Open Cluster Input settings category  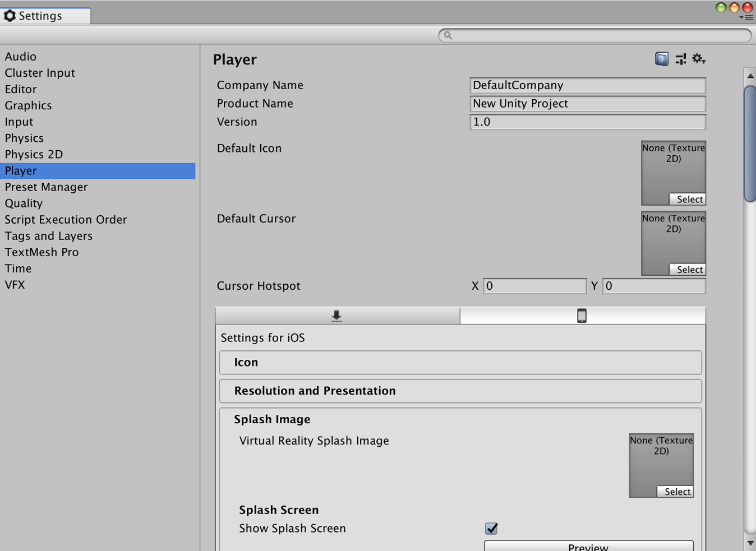(98, 73)
